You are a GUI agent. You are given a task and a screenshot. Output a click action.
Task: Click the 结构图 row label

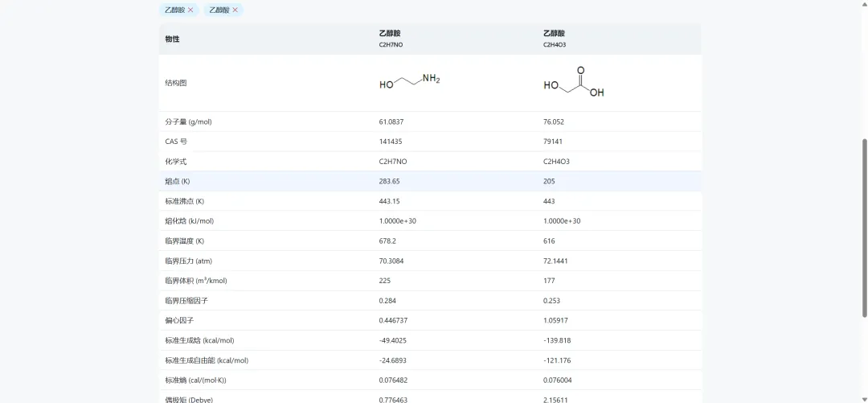coord(176,83)
